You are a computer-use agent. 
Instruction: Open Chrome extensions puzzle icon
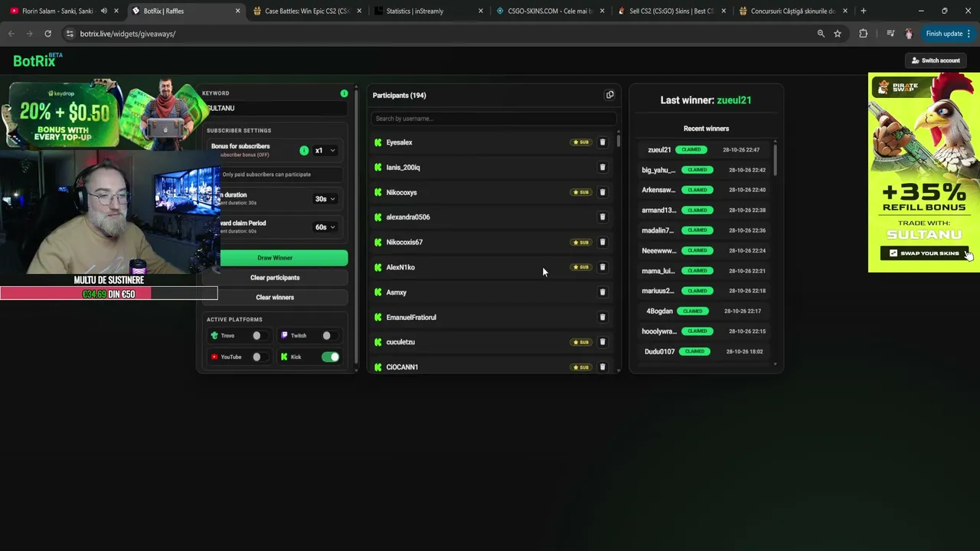pos(864,34)
